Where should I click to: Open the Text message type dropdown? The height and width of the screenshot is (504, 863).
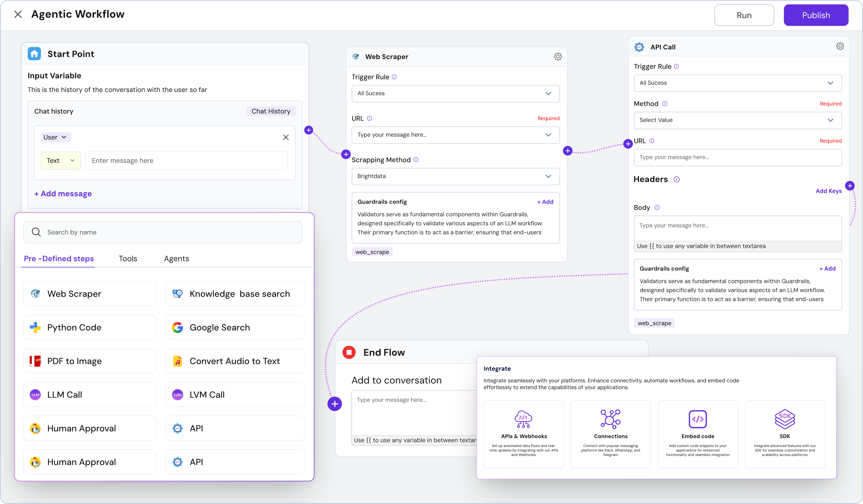(x=61, y=161)
